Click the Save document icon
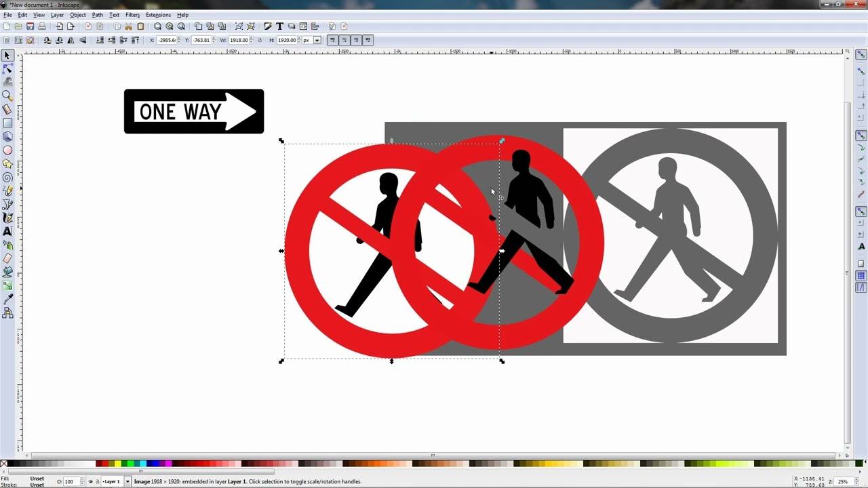This screenshot has width=868, height=488. point(30,26)
